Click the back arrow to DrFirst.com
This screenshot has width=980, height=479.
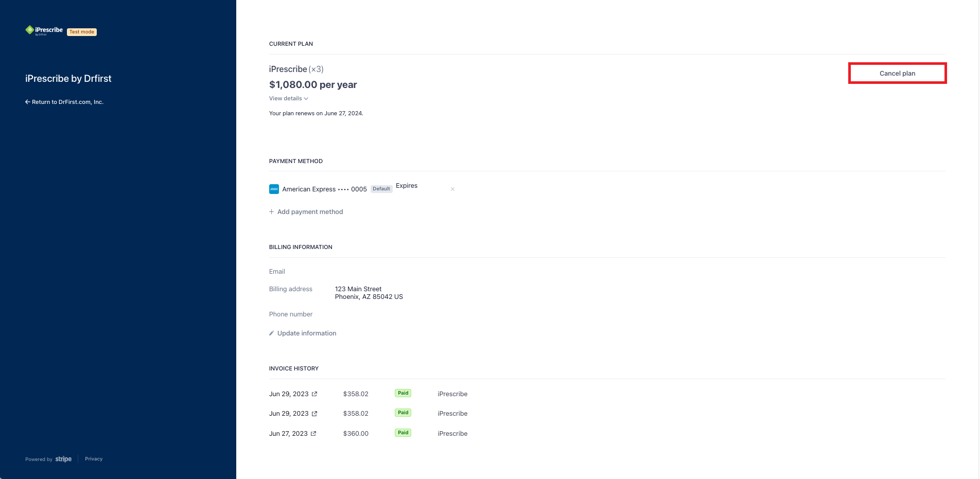[x=28, y=102]
